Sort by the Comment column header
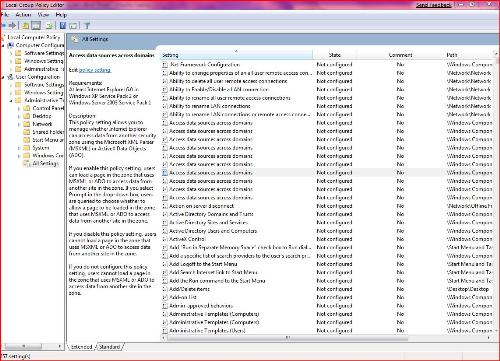Viewport: 500px width, 361px height. [x=400, y=55]
